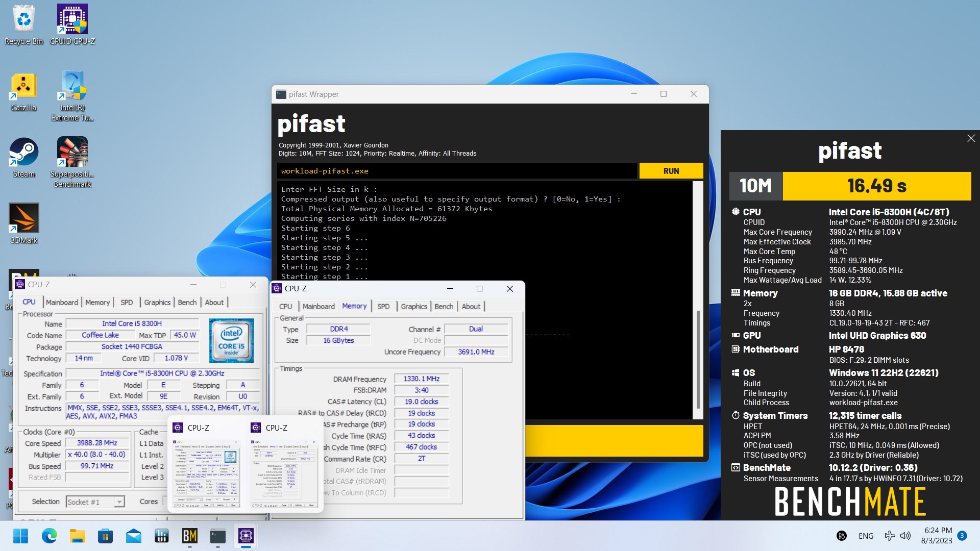Open the ENG language indicator
Image resolution: width=980 pixels, height=551 pixels.
point(866,536)
